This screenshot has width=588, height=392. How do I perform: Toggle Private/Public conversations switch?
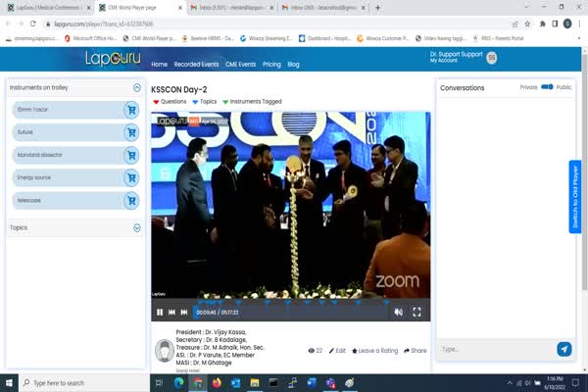547,87
